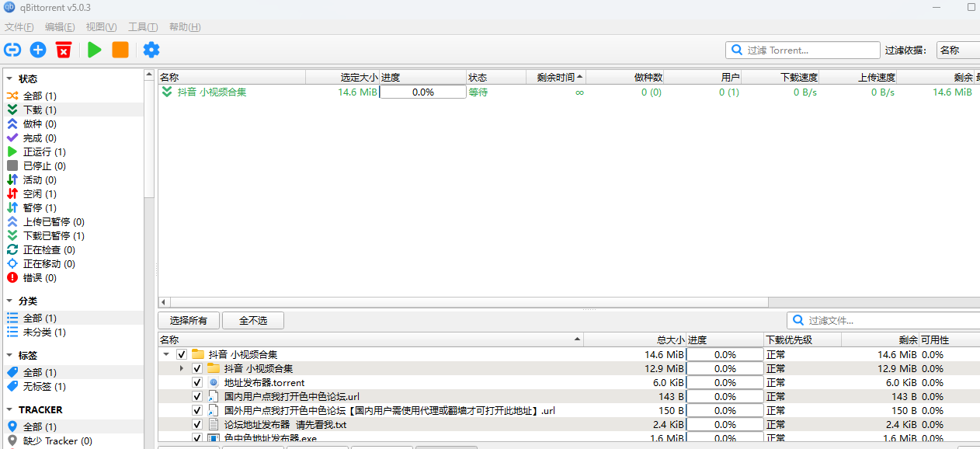Click progress bar of the root folder file row
The width and height of the screenshot is (980, 449).
725,354
